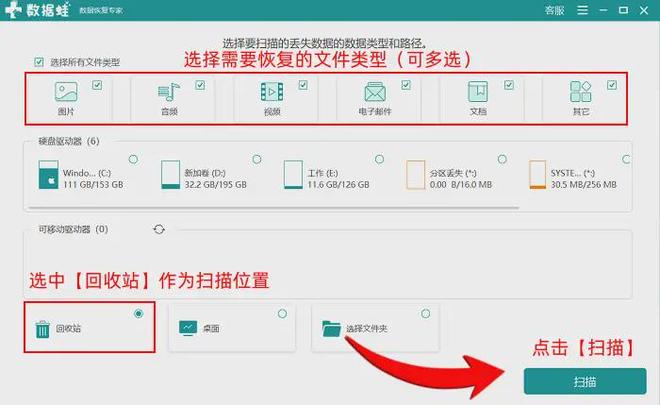Click the 扫描 scan button
The height and width of the screenshot is (405, 660).
tap(585, 381)
